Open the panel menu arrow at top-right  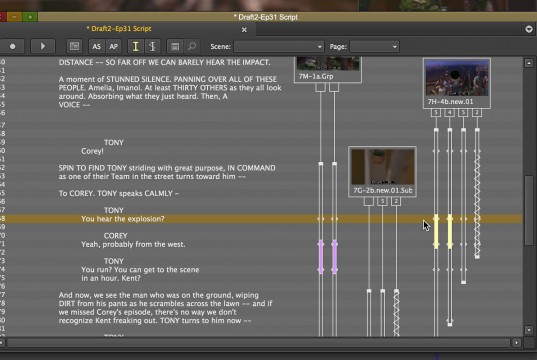tap(529, 29)
